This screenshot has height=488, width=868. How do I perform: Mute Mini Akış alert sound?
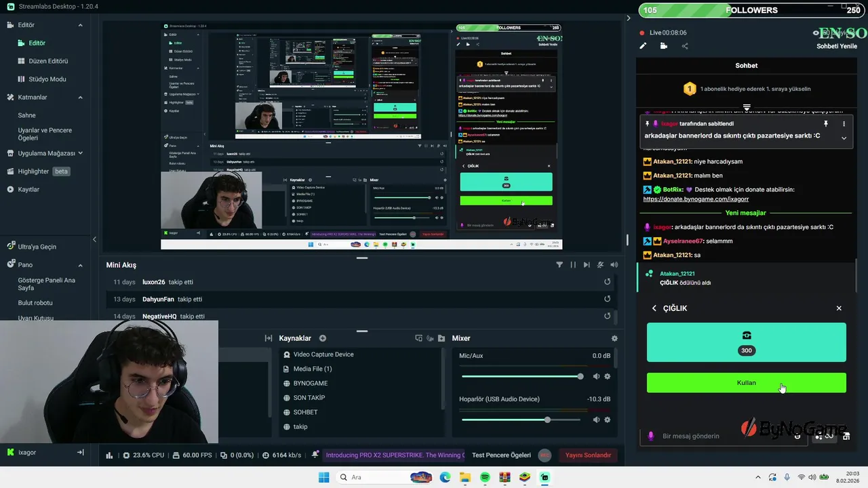614,265
